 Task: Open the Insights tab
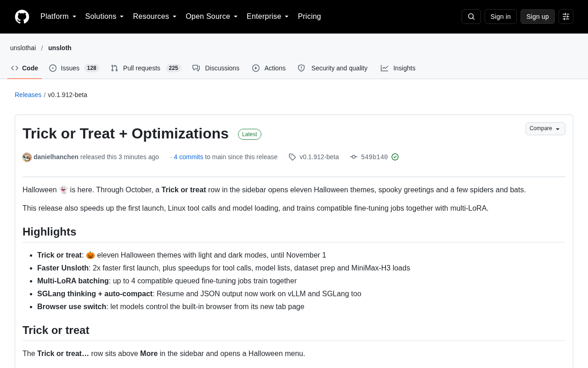click(x=398, y=68)
